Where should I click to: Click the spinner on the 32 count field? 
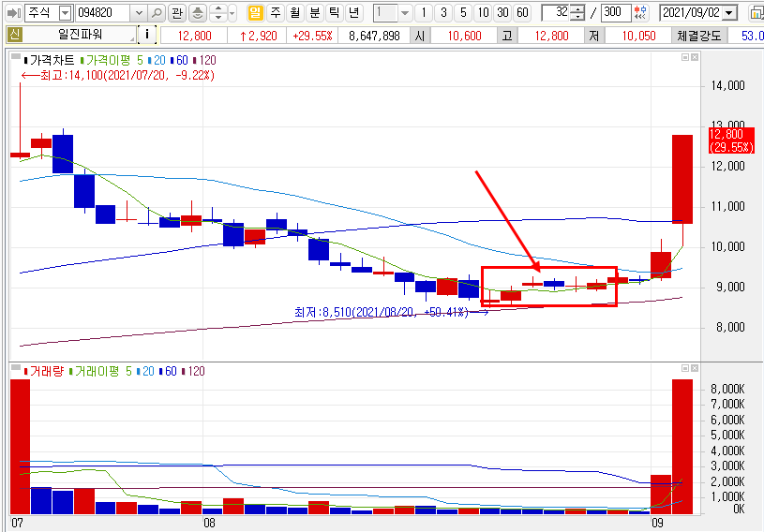pos(577,13)
